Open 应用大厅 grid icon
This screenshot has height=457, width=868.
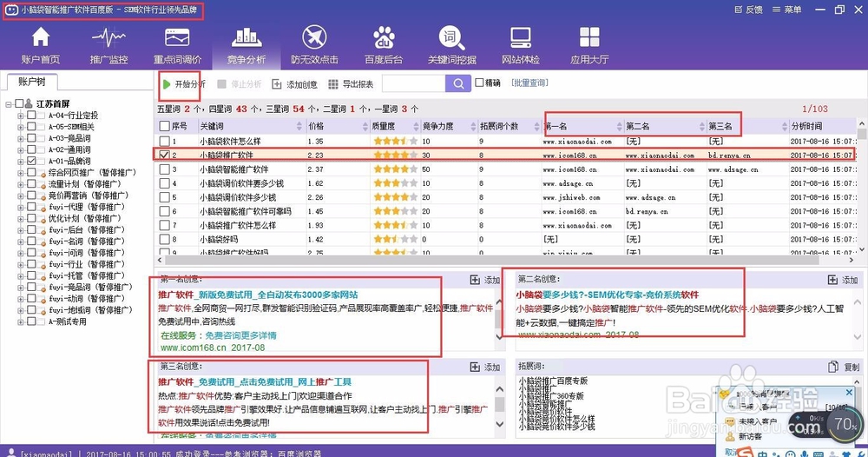589,37
